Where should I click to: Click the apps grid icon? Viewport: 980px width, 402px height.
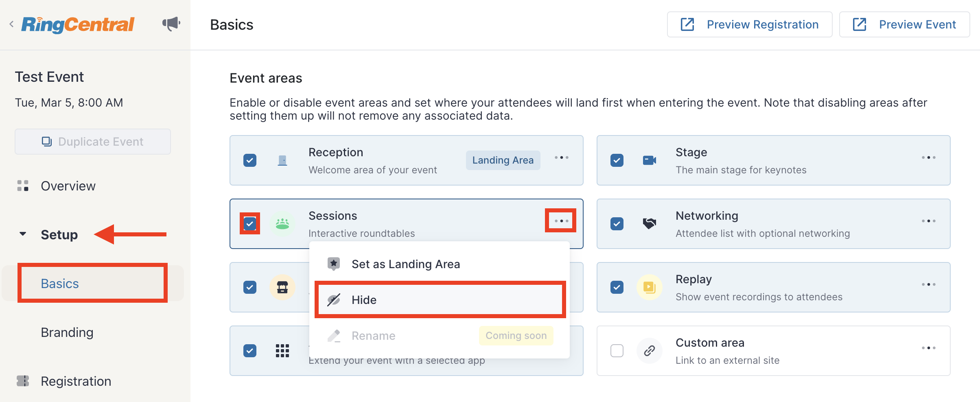(282, 351)
